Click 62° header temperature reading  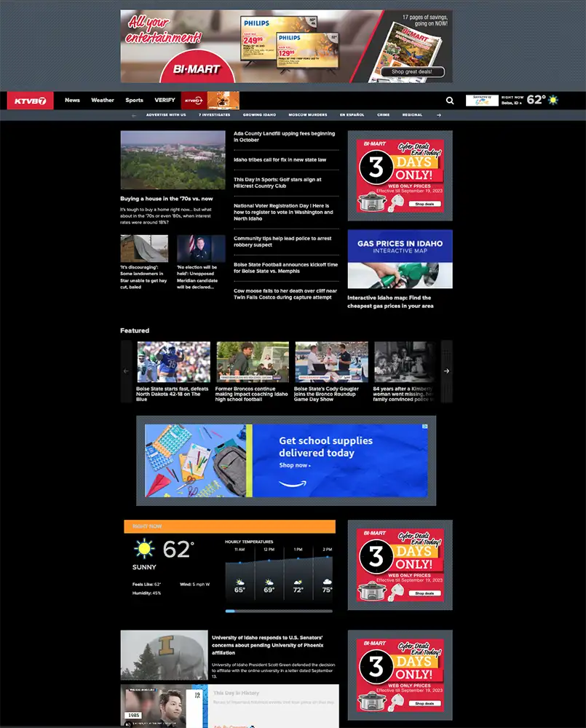pos(536,100)
